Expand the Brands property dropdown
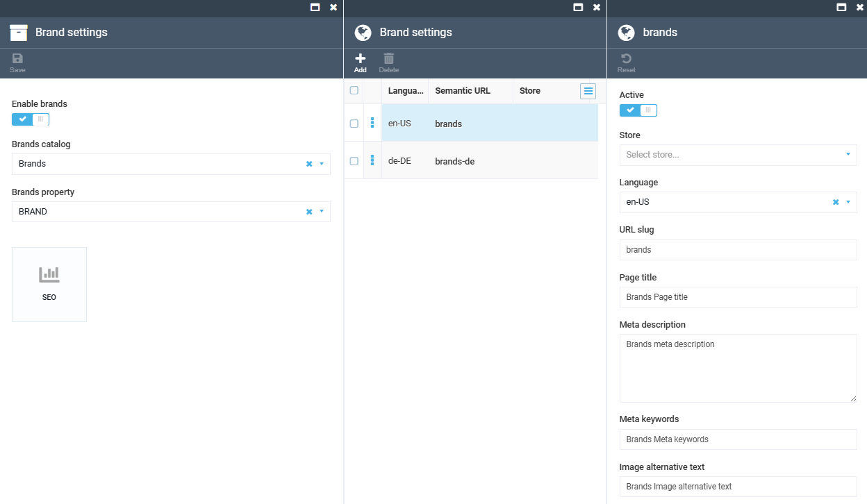Screen dimensions: 867x504 pyautogui.click(x=322, y=212)
